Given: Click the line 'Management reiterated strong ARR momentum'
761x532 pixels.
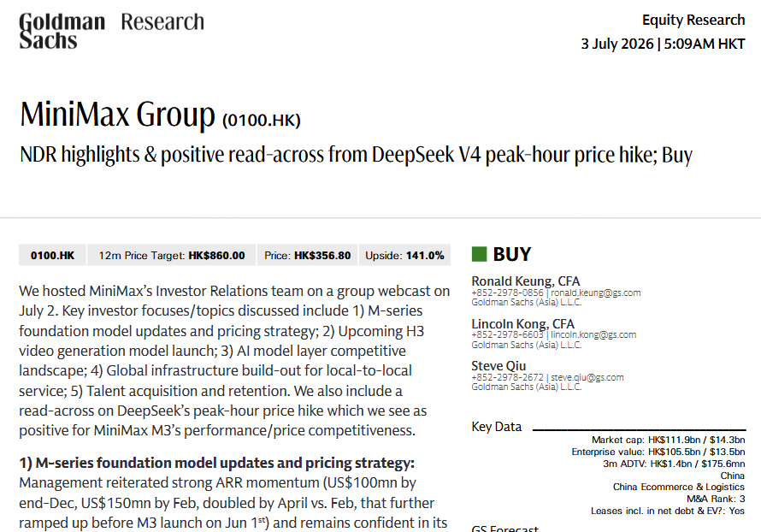Looking at the screenshot, I should pos(217,483).
